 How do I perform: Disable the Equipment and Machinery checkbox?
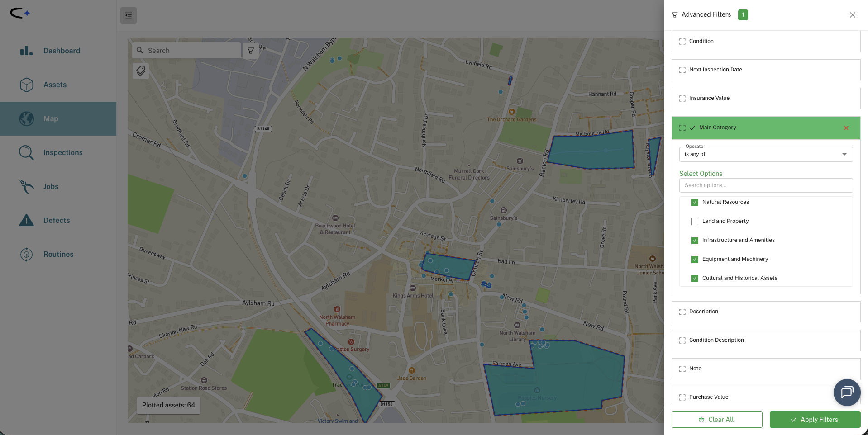pos(694,259)
